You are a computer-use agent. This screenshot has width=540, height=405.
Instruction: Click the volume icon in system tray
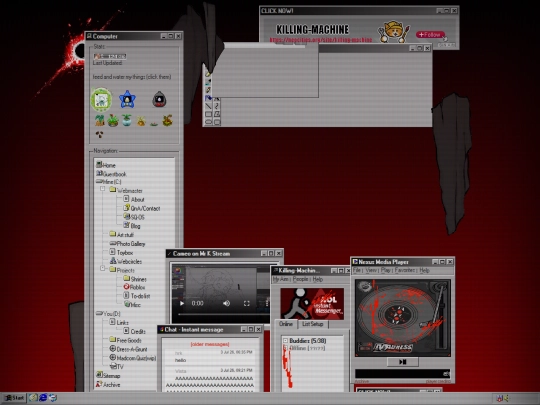click(x=507, y=398)
